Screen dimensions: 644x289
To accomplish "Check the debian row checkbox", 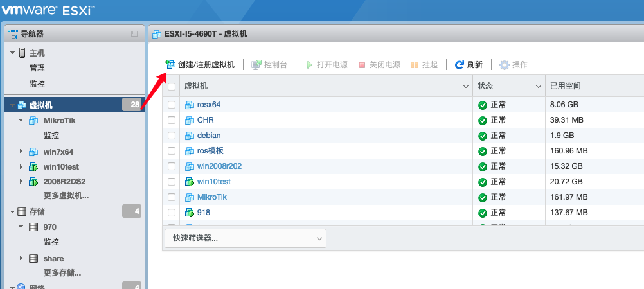I will (x=172, y=136).
